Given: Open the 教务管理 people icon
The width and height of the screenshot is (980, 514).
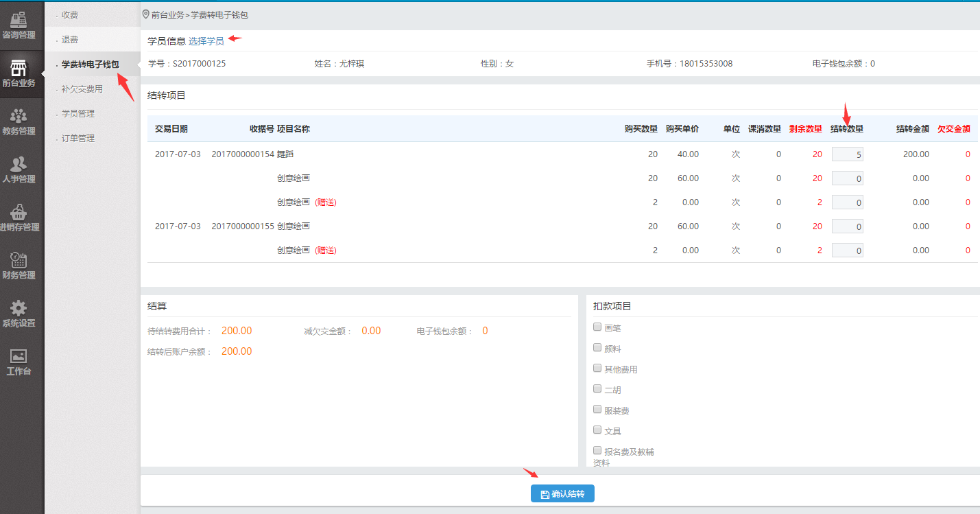Looking at the screenshot, I should (x=19, y=116).
